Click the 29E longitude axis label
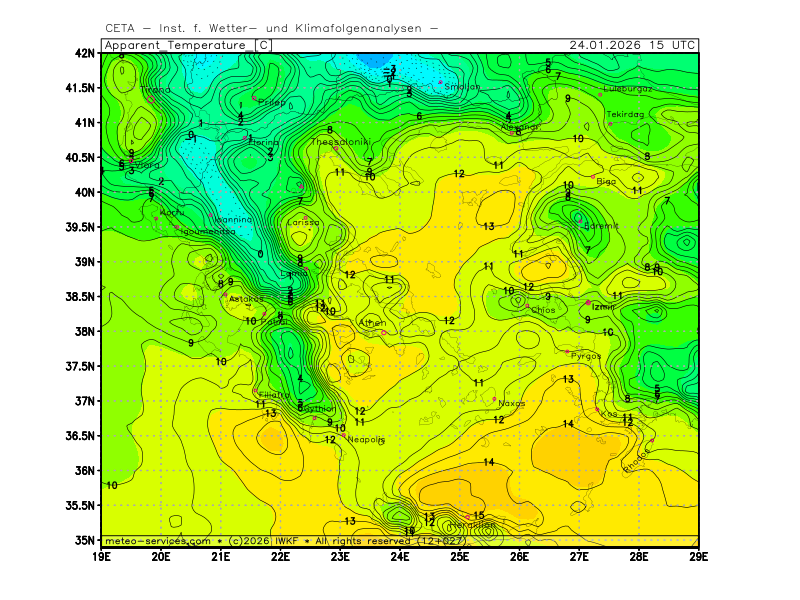Viewport: 800px width, 600px height. 698,555
